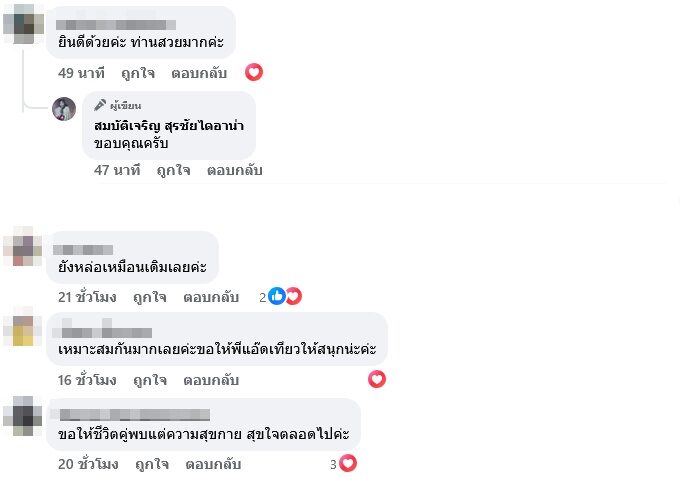Open the 47 นาที reply timestamp
Screen dimensions: 682x477
117,170
